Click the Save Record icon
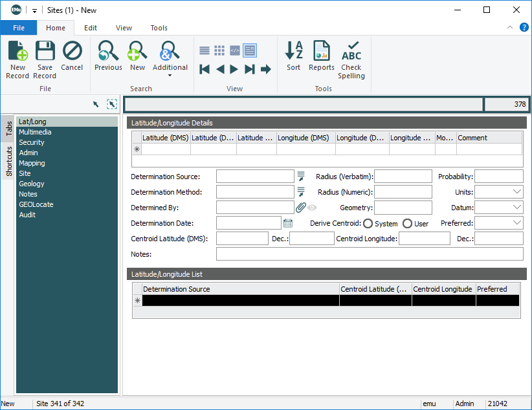 tap(45, 58)
